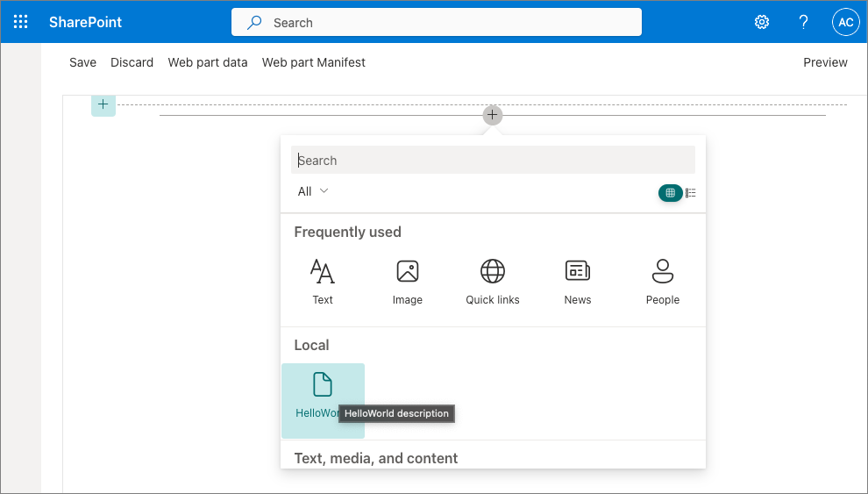Add the News web part
868x494 pixels.
578,282
